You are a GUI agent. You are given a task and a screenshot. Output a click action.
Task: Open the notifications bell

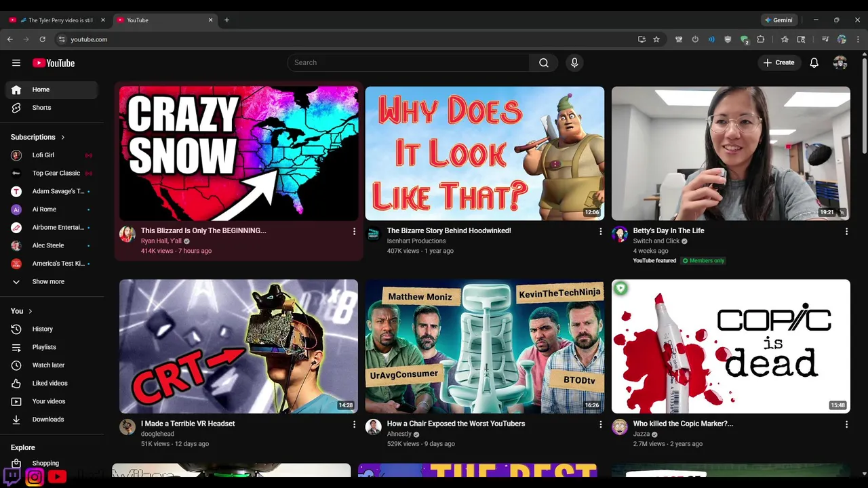click(814, 62)
